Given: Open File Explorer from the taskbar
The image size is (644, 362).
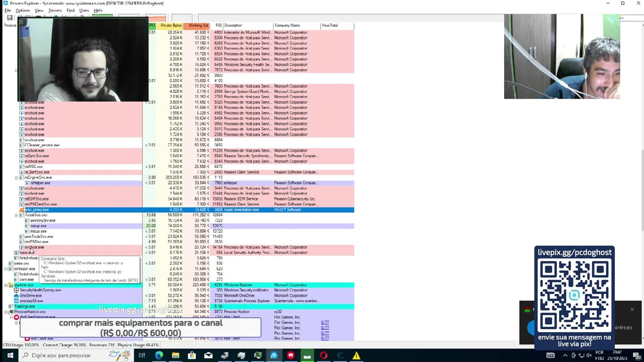Looking at the screenshot, I should pyautogui.click(x=175, y=355).
